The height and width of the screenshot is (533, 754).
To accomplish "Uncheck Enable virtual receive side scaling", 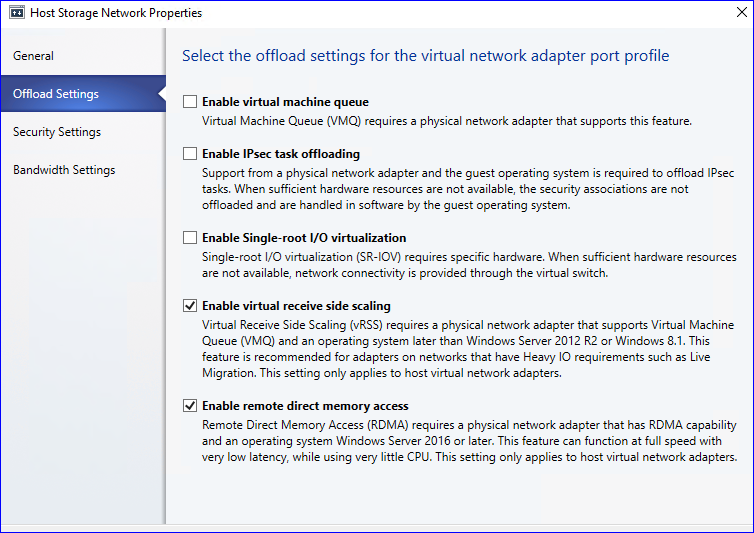I will tap(190, 306).
